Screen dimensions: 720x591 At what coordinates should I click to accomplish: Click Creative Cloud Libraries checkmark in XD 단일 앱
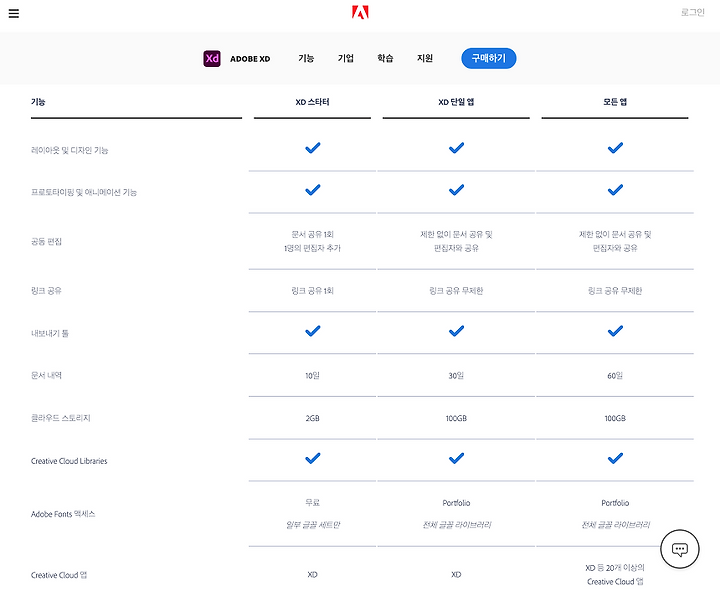(x=456, y=458)
